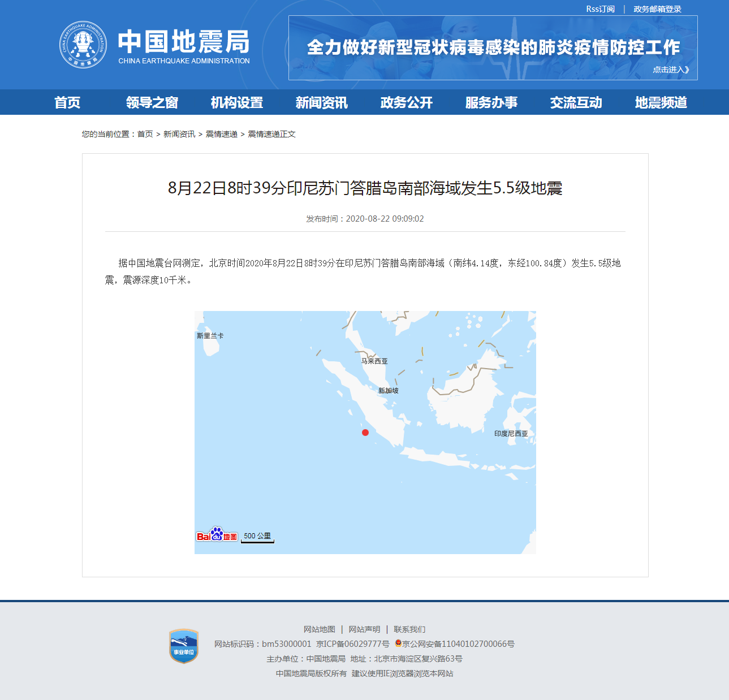729x700 pixels.
Task: Click the Baidu Map logo on the map
Action: click(x=217, y=534)
